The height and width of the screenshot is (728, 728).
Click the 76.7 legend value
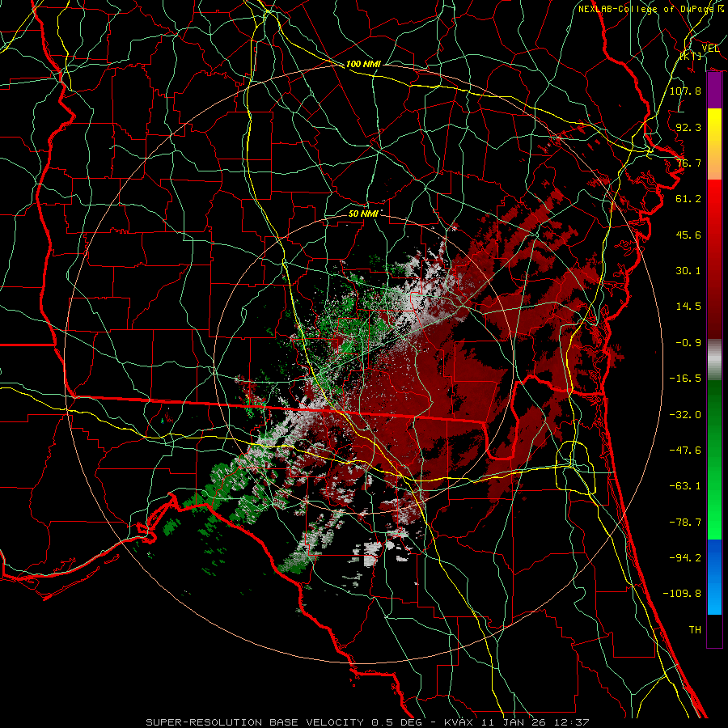(x=688, y=163)
